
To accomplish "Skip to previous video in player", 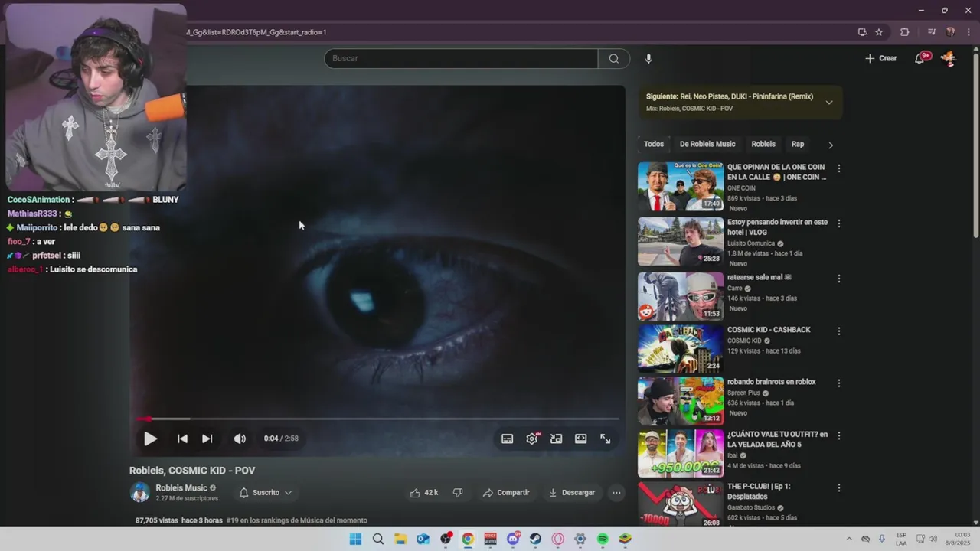I will pos(182,439).
